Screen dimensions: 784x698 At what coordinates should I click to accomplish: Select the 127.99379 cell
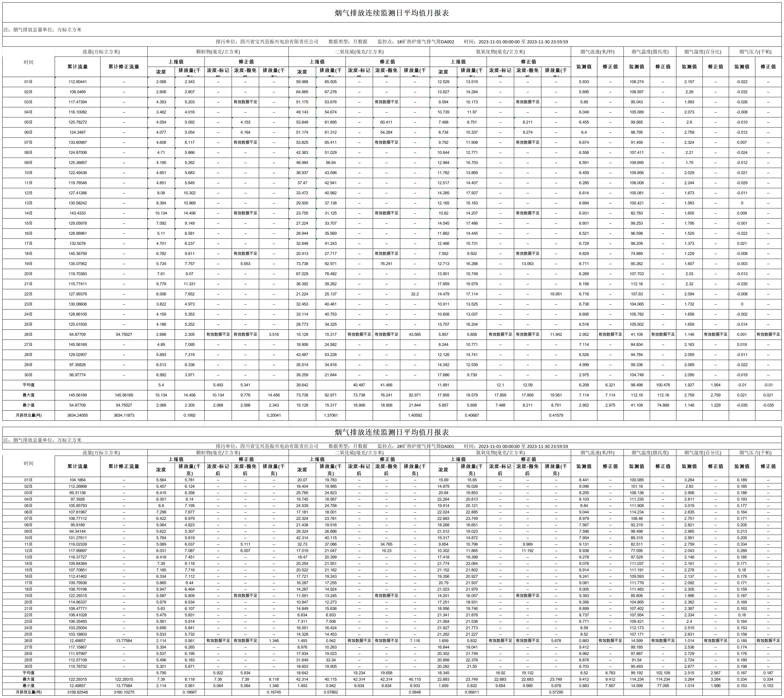point(77,294)
